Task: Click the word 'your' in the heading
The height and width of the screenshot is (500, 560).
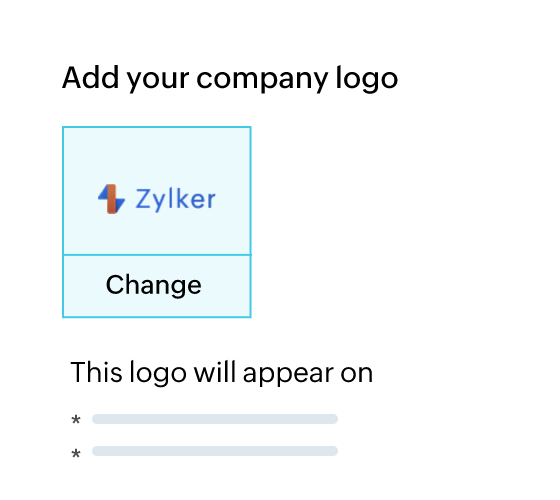Action: pyautogui.click(x=158, y=80)
